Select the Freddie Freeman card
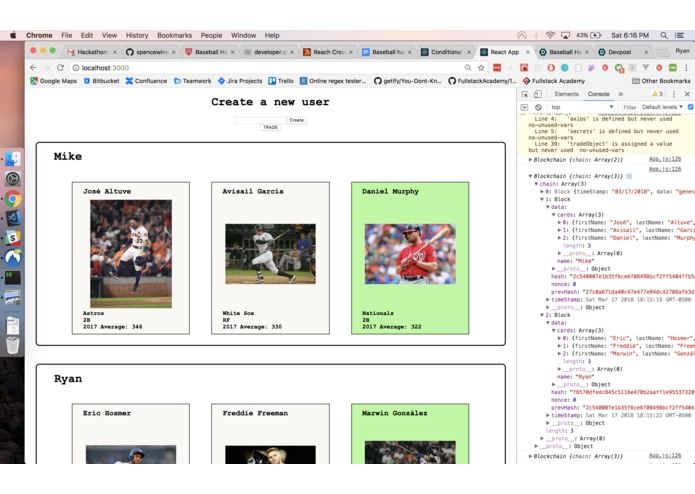 tap(270, 434)
